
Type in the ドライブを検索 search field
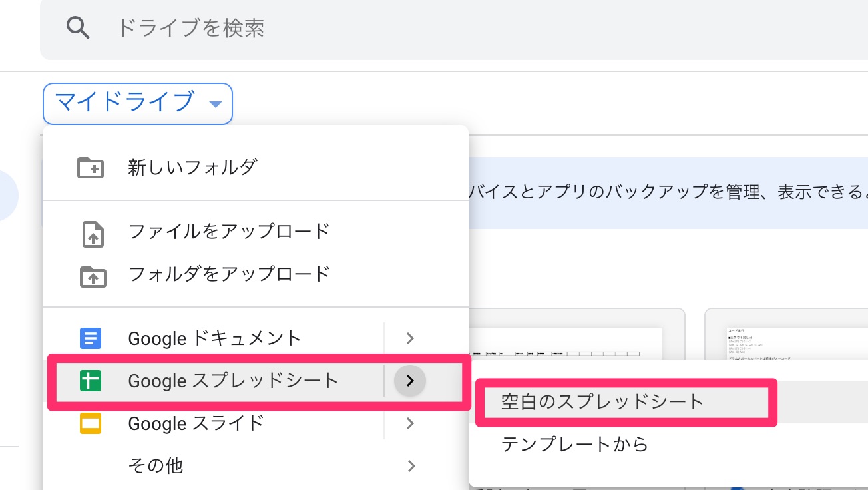[x=399, y=28]
